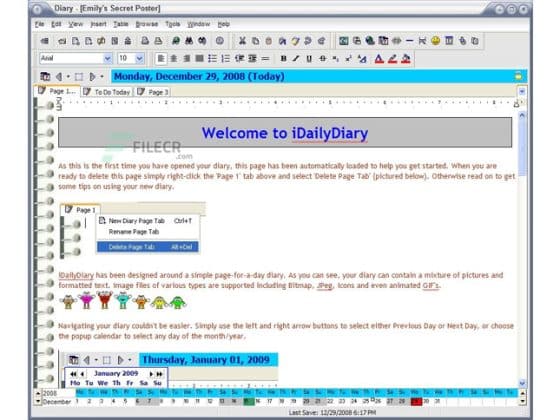The height and width of the screenshot is (420, 560).
Task: Click the Print icon in toolbar
Action: pyautogui.click(x=158, y=41)
